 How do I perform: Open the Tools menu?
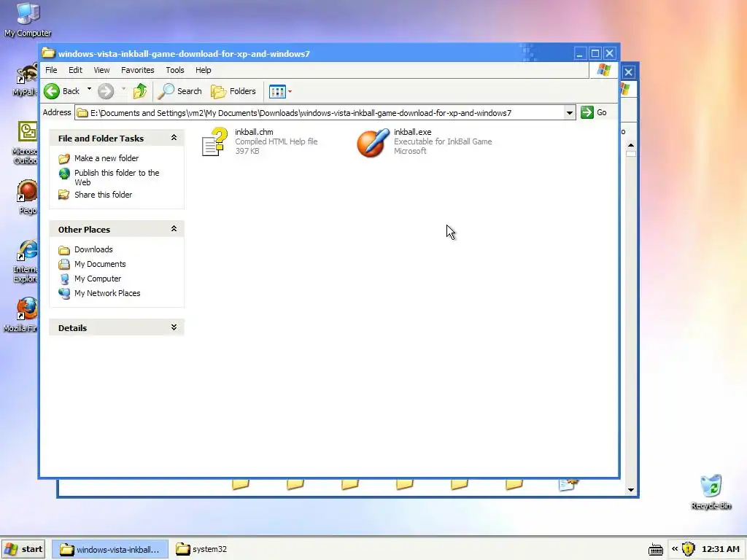(175, 70)
